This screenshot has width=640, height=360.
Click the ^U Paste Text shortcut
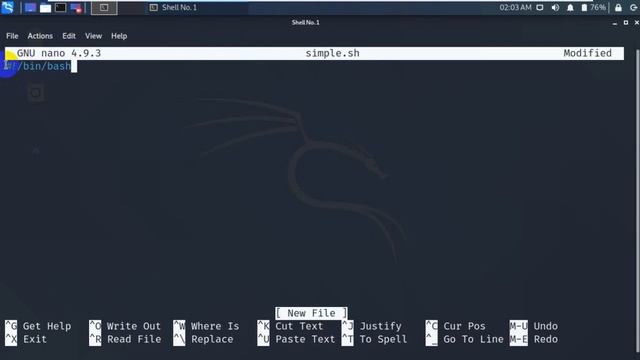coord(296,339)
